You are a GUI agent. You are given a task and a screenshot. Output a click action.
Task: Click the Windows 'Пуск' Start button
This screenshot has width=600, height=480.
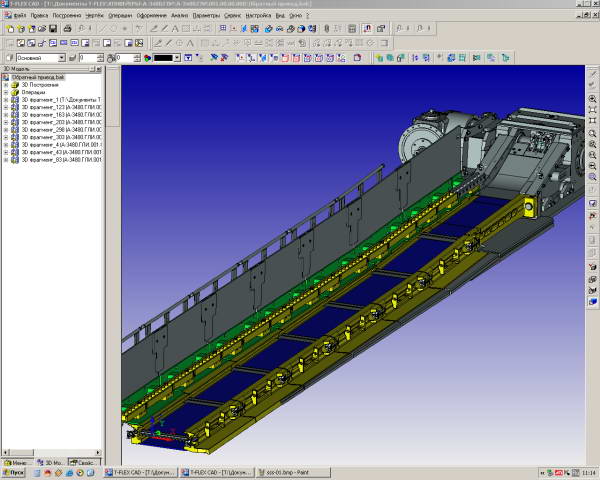point(14,473)
